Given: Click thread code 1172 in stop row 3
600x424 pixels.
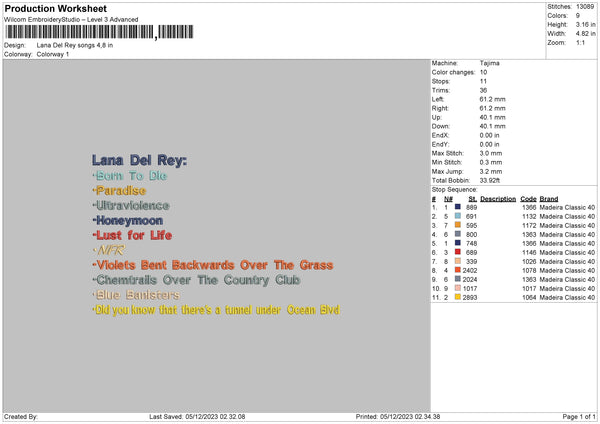Looking at the screenshot, I should click(529, 225).
